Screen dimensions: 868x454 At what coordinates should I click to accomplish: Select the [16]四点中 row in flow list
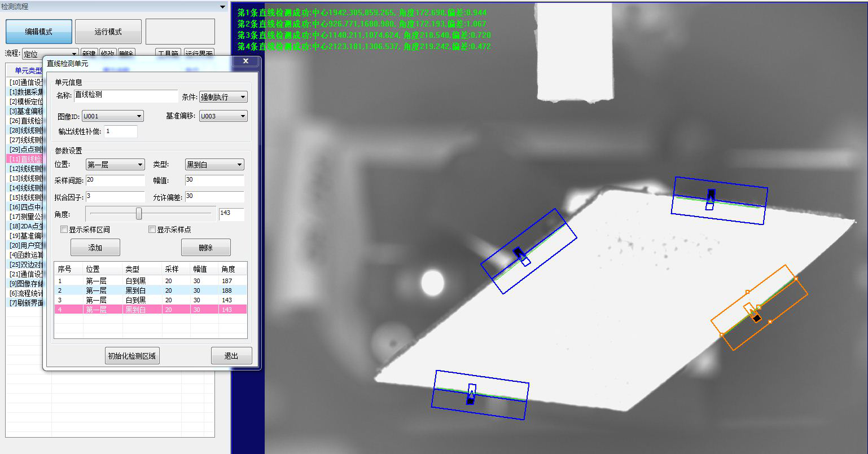point(26,207)
